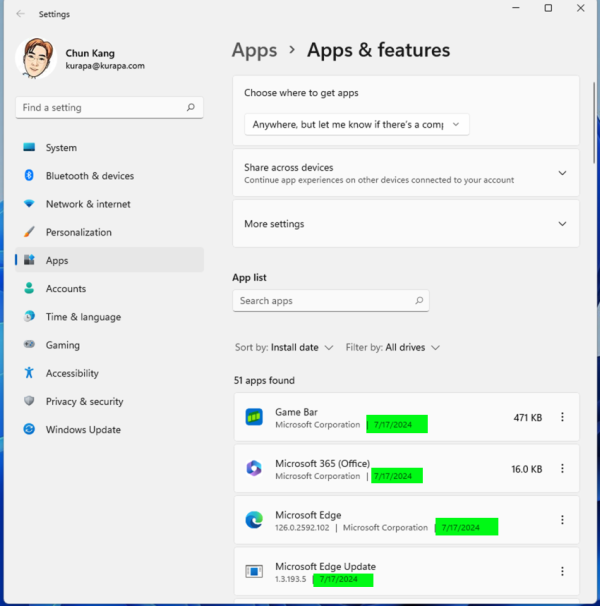This screenshot has height=606, width=600.
Task: Click the 471 KB size value
Action: coord(527,417)
